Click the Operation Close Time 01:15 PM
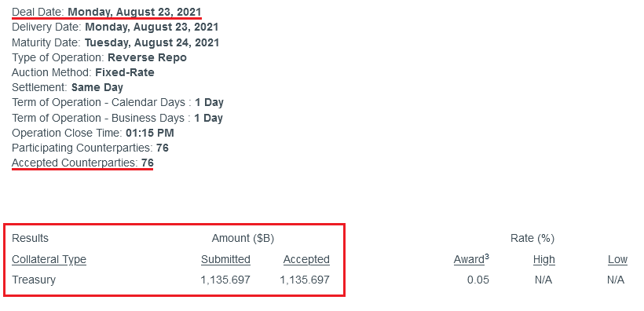The image size is (644, 311). (x=150, y=133)
